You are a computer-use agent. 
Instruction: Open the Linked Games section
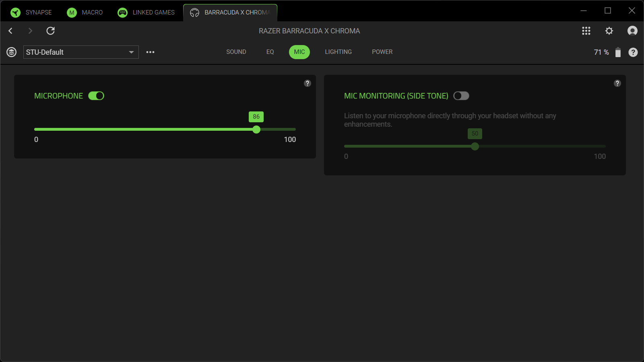pyautogui.click(x=146, y=12)
